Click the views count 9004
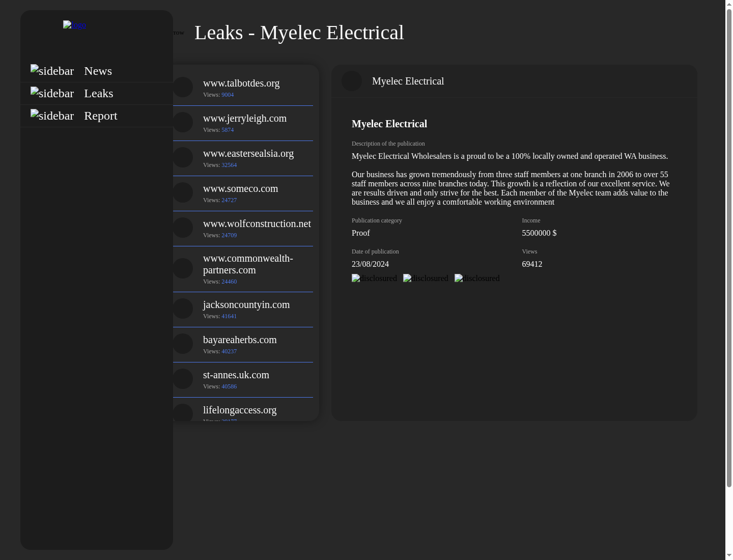The image size is (733, 560). [x=228, y=95]
